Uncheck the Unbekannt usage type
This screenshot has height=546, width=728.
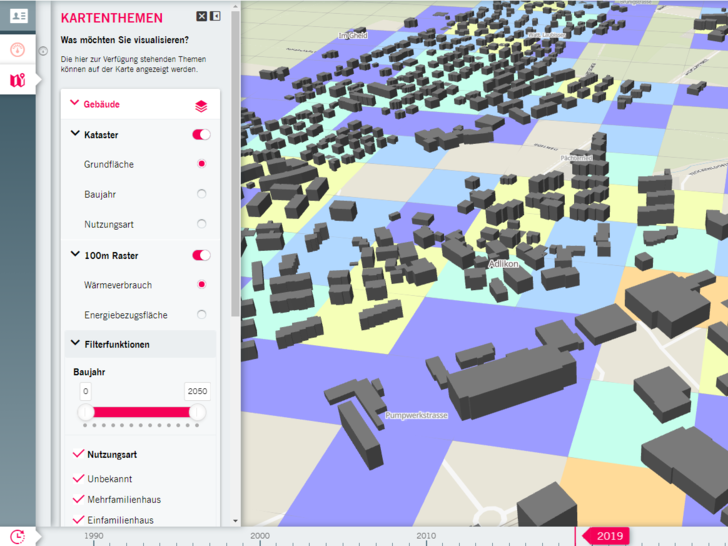point(79,478)
